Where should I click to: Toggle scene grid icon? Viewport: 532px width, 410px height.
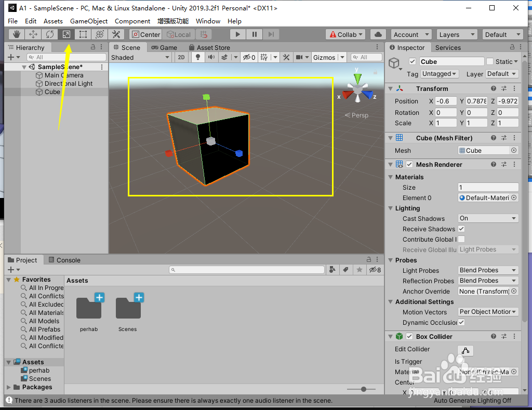[x=264, y=57]
